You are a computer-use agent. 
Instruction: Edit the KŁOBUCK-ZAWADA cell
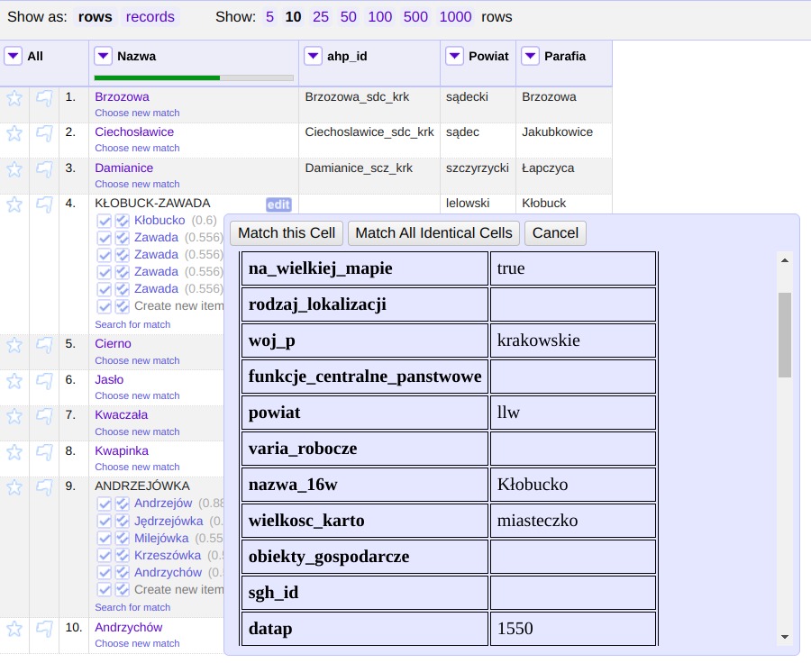tap(278, 204)
